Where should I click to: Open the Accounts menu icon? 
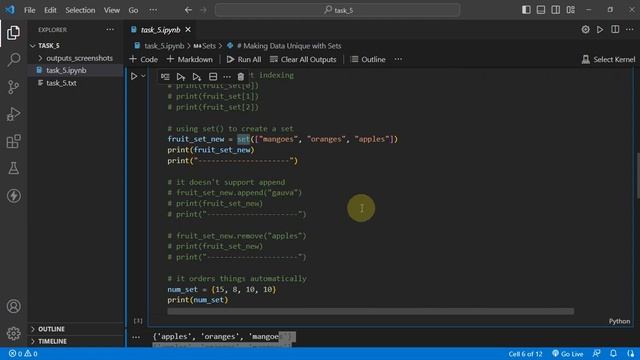[x=13, y=306]
